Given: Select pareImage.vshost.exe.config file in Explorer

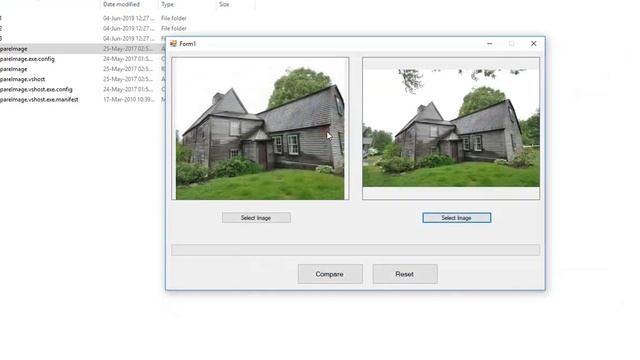Looking at the screenshot, I should 36,89.
